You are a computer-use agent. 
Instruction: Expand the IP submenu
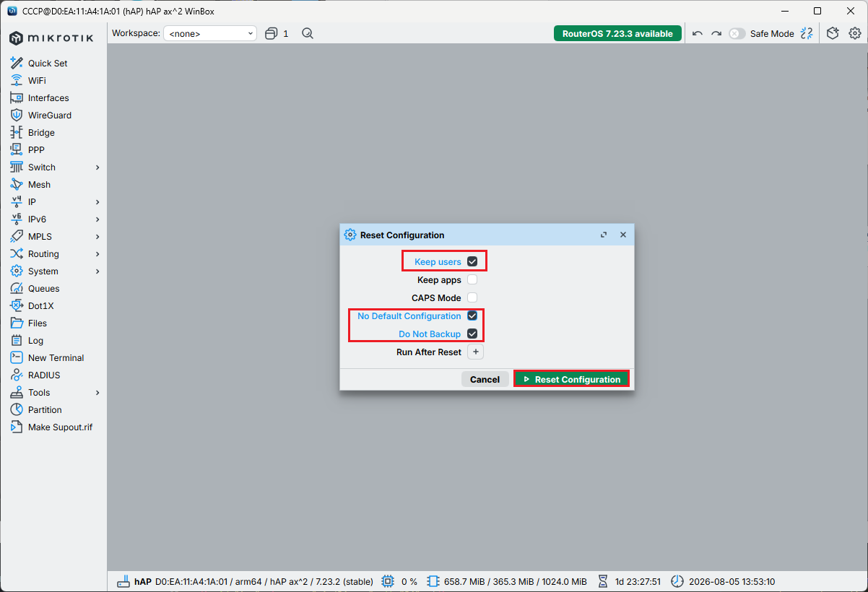(97, 202)
